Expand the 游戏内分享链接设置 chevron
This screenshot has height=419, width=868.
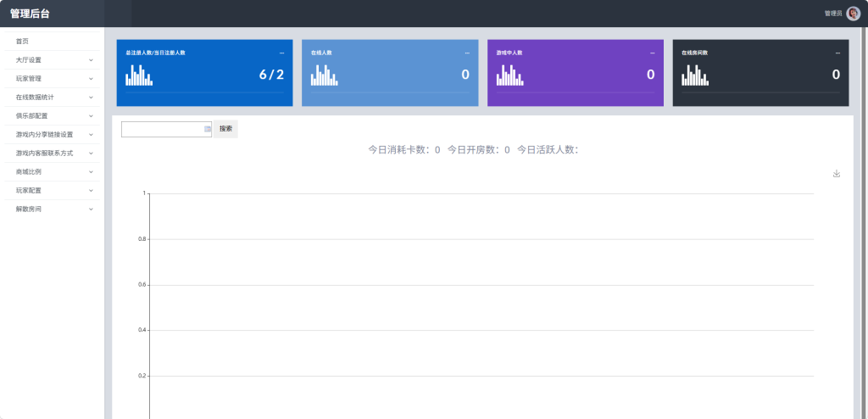tap(92, 135)
